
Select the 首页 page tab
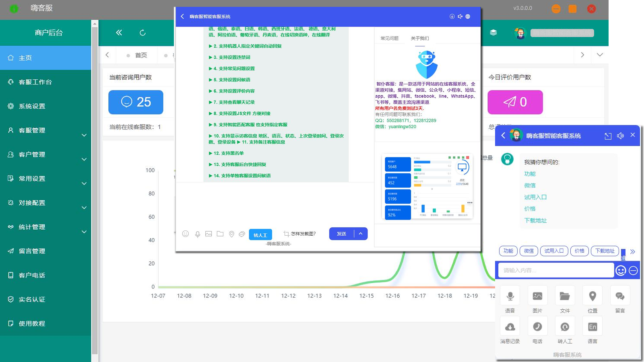137,55
